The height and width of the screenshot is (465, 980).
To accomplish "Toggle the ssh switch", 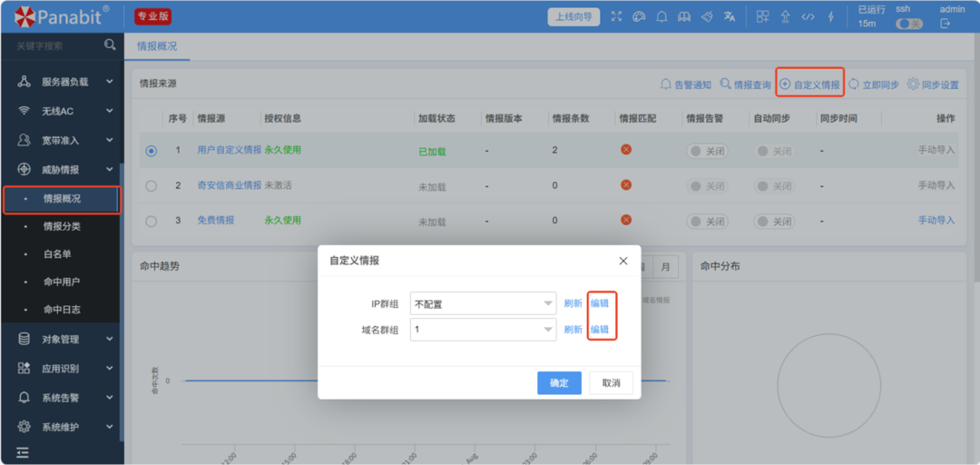I will (x=908, y=24).
